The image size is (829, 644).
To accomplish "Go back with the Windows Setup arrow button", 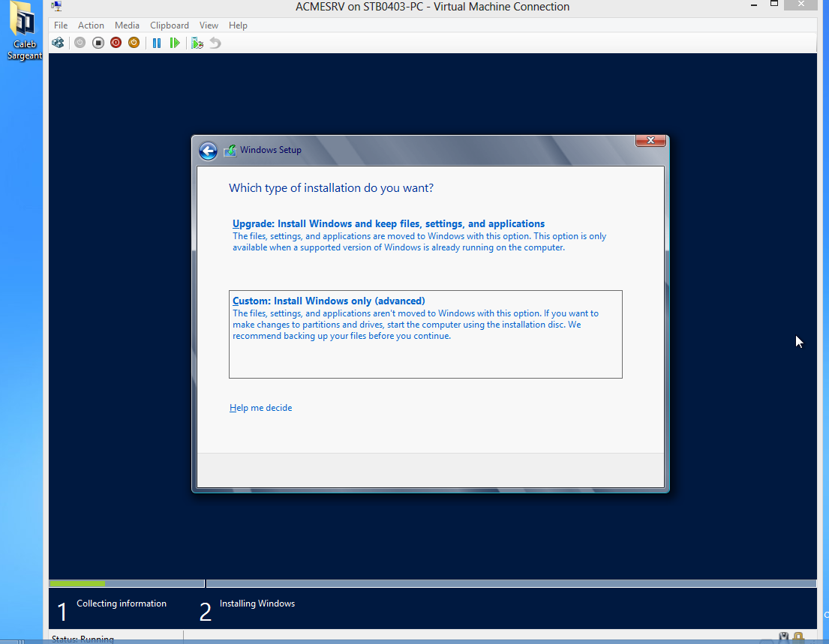I will [x=209, y=151].
